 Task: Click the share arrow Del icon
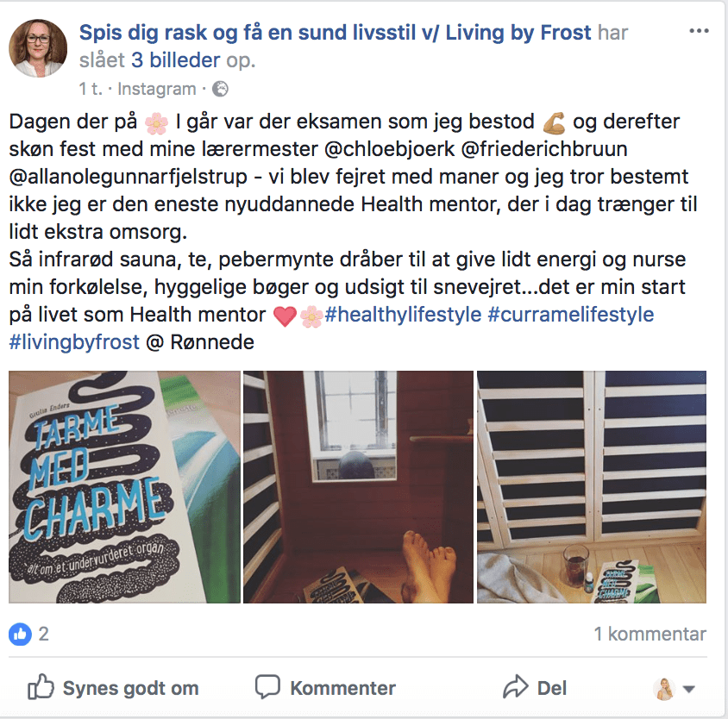click(515, 686)
